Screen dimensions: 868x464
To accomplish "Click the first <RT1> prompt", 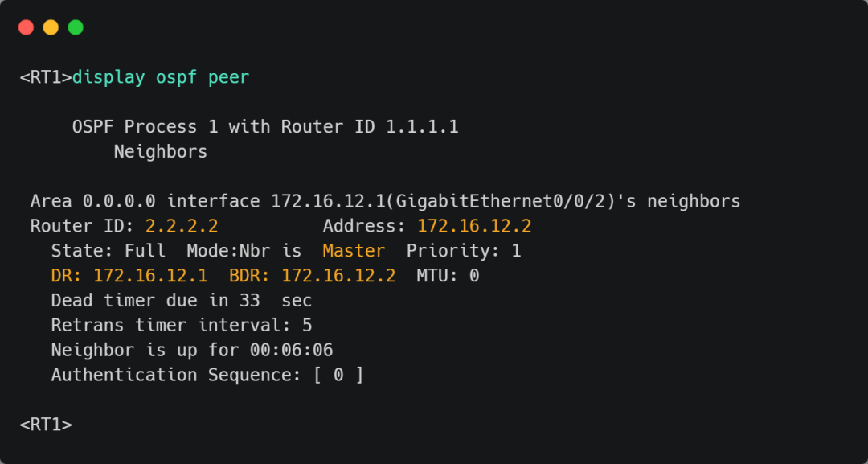I will pos(46,78).
